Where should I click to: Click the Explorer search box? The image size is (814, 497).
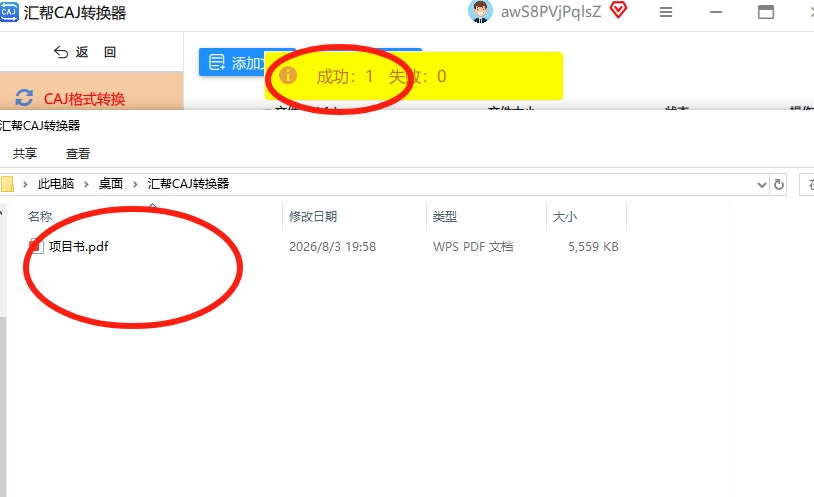click(x=807, y=184)
